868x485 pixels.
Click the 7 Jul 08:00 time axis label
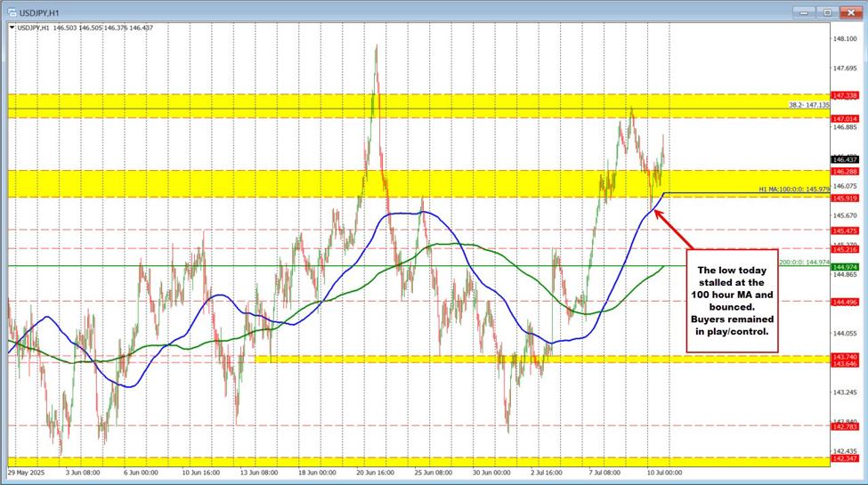pos(604,473)
